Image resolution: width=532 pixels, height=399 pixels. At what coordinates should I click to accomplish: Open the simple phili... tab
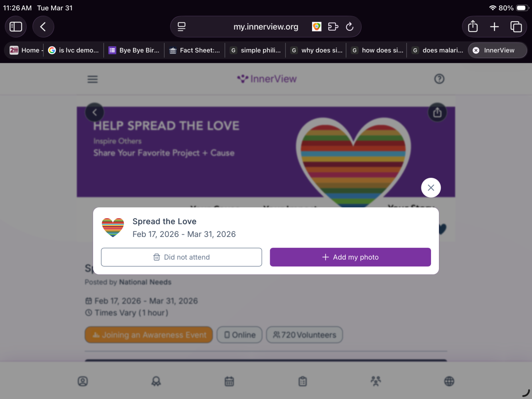tap(255, 50)
